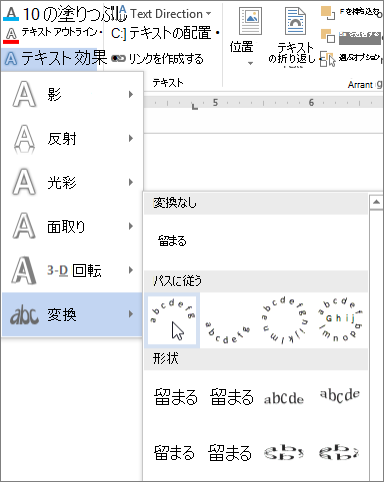The image size is (384, 482).
Task: Click the Text Direction dropdown
Action: click(166, 14)
